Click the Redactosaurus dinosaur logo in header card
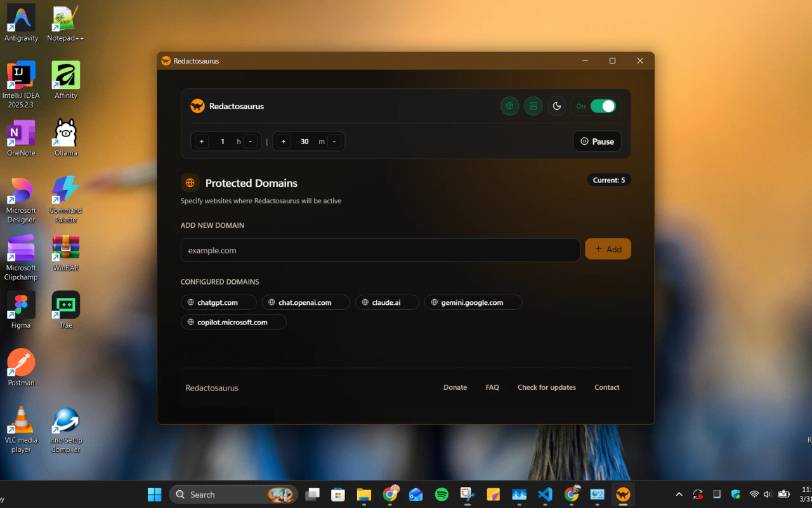Screen dimensions: 812x508 click(197, 106)
